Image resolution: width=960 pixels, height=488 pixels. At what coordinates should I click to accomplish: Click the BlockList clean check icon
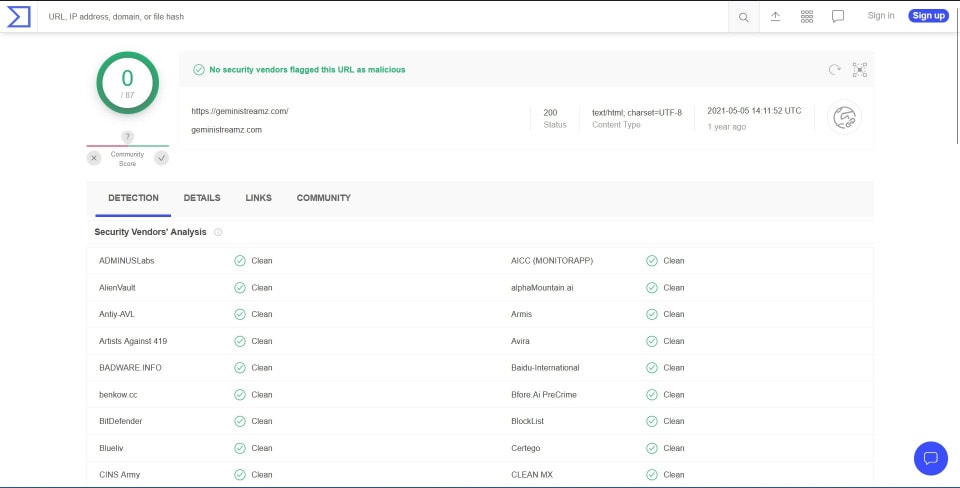pyautogui.click(x=652, y=421)
